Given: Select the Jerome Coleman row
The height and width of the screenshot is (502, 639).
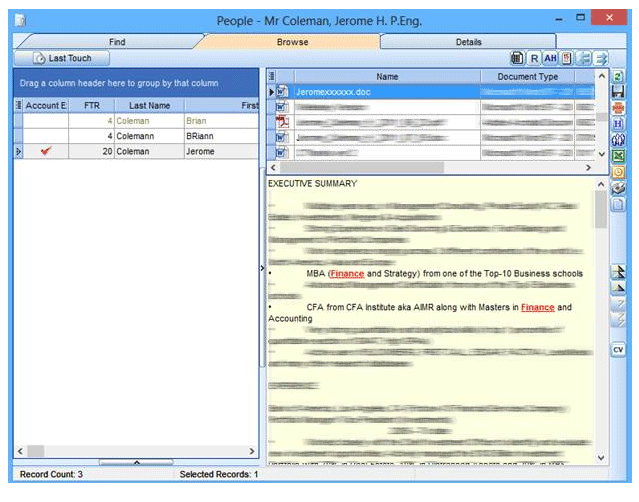Looking at the screenshot, I should tap(136, 151).
